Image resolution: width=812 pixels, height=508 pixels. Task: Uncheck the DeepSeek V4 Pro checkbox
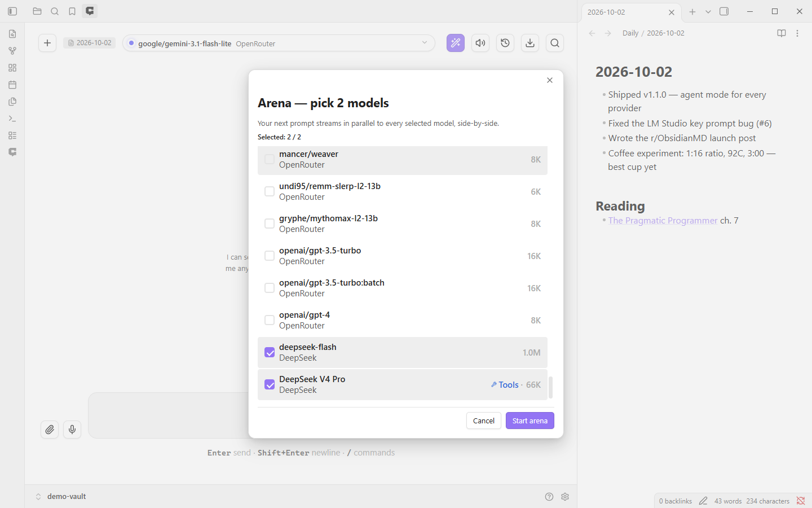pyautogui.click(x=270, y=384)
